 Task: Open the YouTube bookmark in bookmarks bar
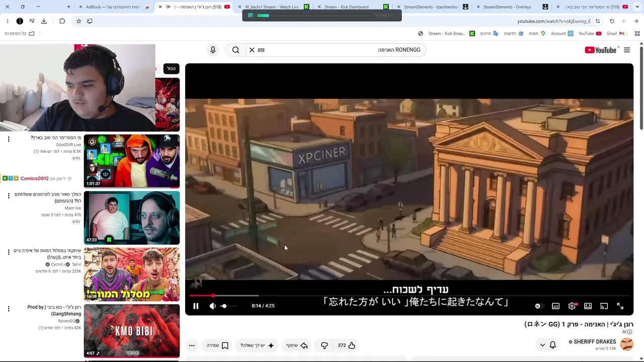pyautogui.click(x=590, y=34)
